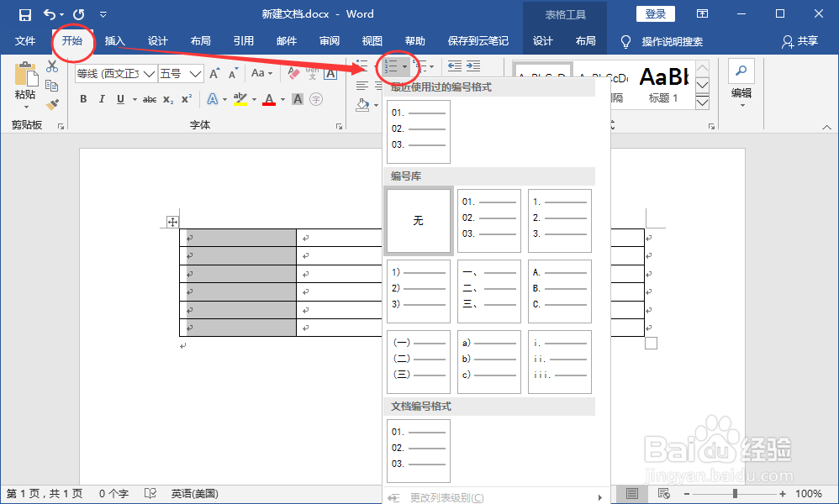Apply yellow text highlight color
This screenshot has width=839, height=504.
pyautogui.click(x=240, y=99)
